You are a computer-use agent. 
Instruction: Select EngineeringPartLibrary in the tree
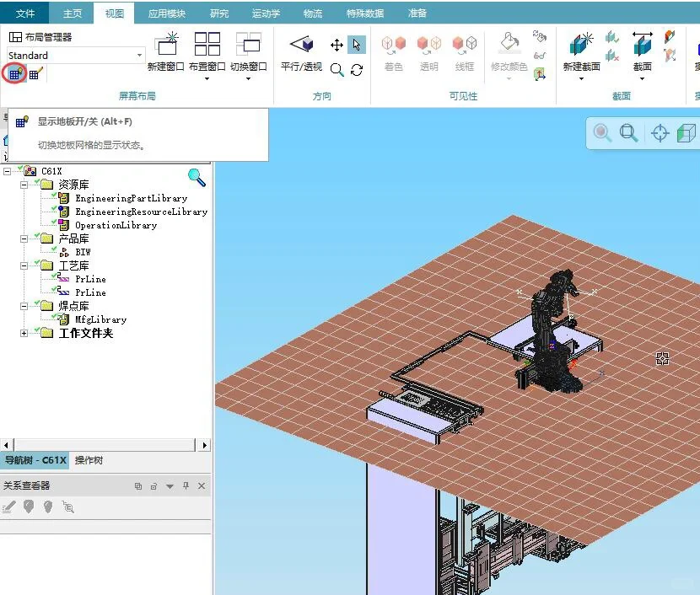click(x=132, y=198)
